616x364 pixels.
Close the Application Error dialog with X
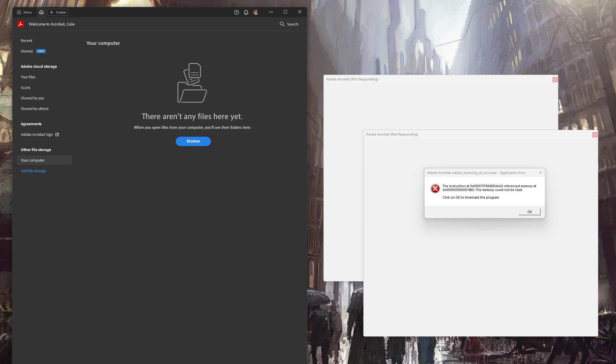540,172
